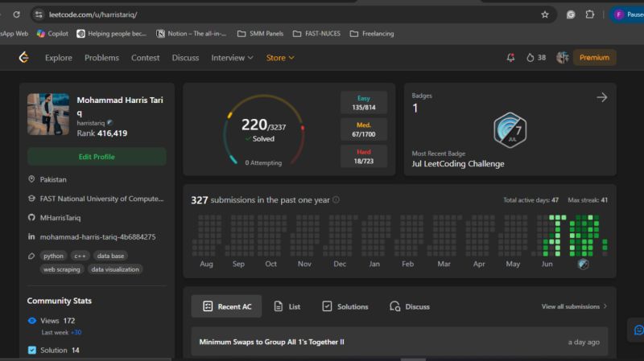
Task: Open the user avatar menu in navbar
Action: click(562, 57)
